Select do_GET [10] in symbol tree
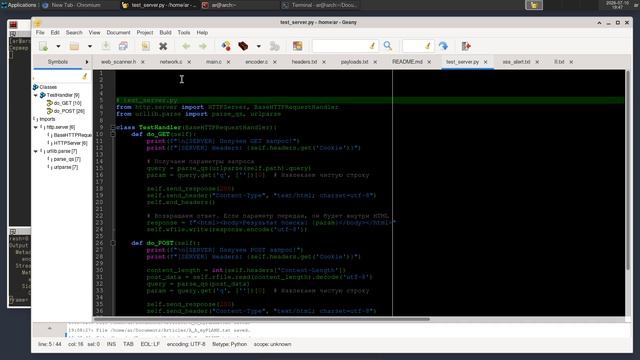640x360 pixels. click(x=67, y=103)
